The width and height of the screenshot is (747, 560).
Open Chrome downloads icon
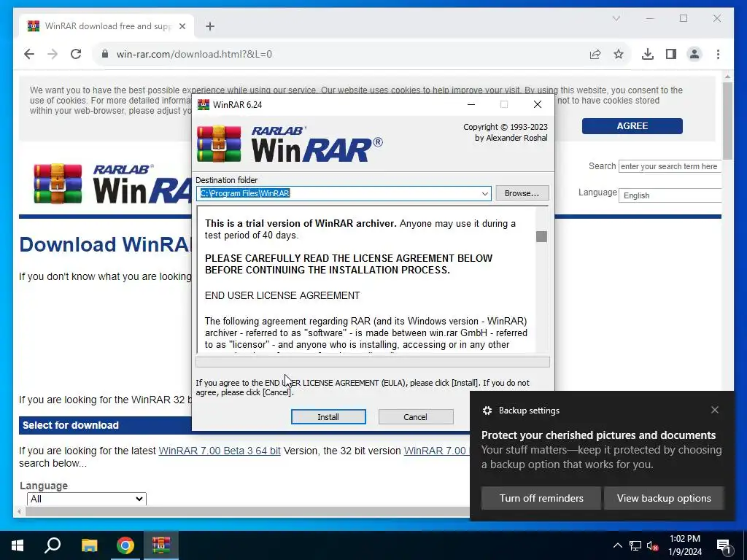click(648, 54)
